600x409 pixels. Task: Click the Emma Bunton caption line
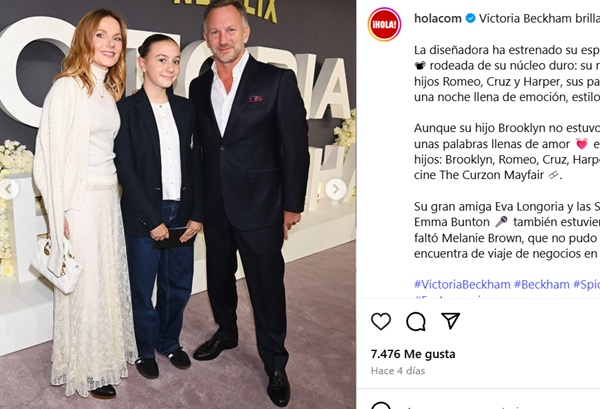click(x=507, y=222)
